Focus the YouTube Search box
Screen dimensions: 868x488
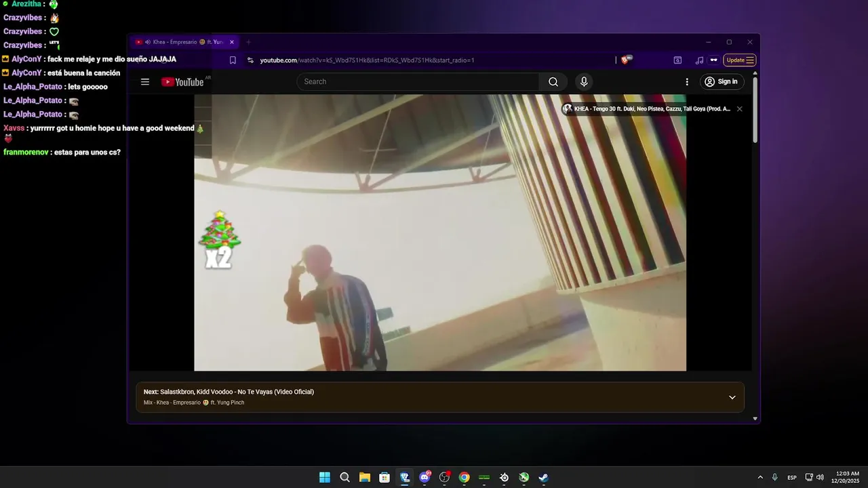pos(418,82)
